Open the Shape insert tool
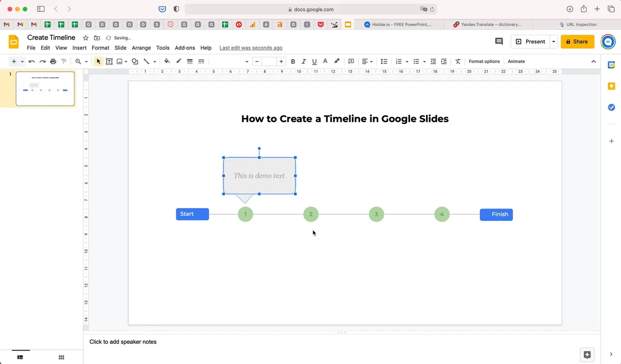Viewport: 621px width, 364px height. tap(135, 62)
